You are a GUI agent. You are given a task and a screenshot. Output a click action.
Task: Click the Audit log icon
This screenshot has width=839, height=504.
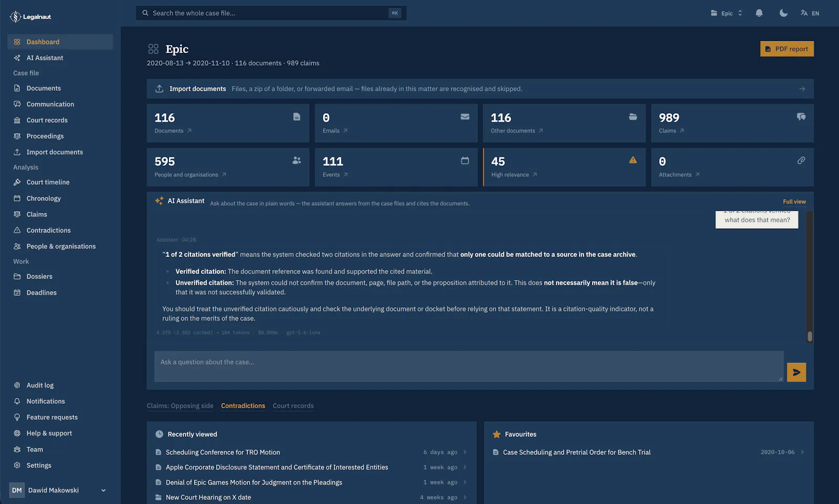17,385
